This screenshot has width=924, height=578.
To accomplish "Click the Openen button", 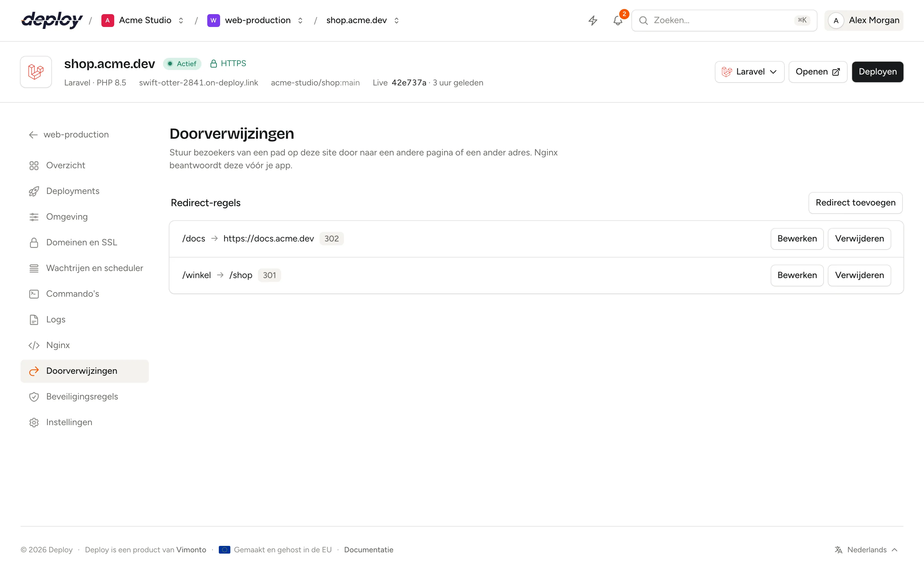I will (x=818, y=72).
